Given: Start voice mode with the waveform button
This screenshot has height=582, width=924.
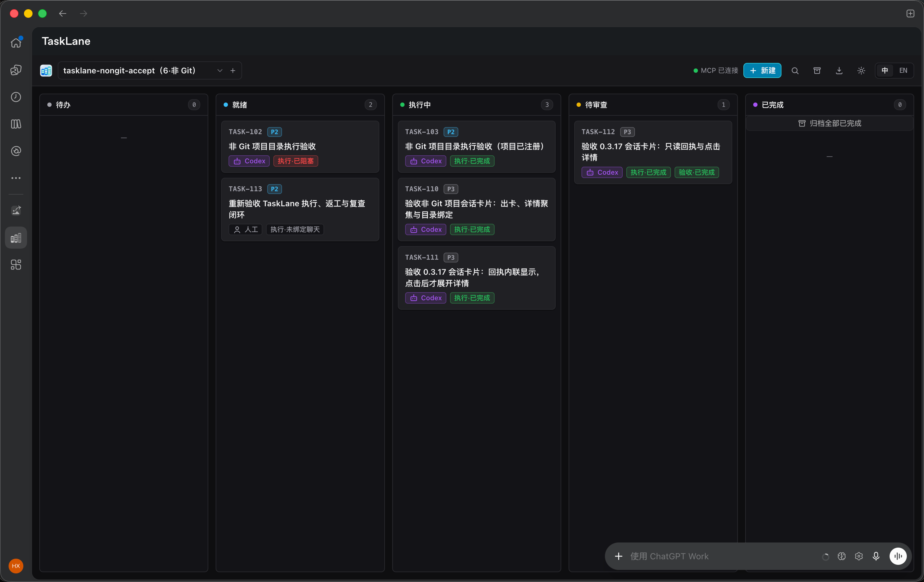Looking at the screenshot, I should [x=898, y=556].
